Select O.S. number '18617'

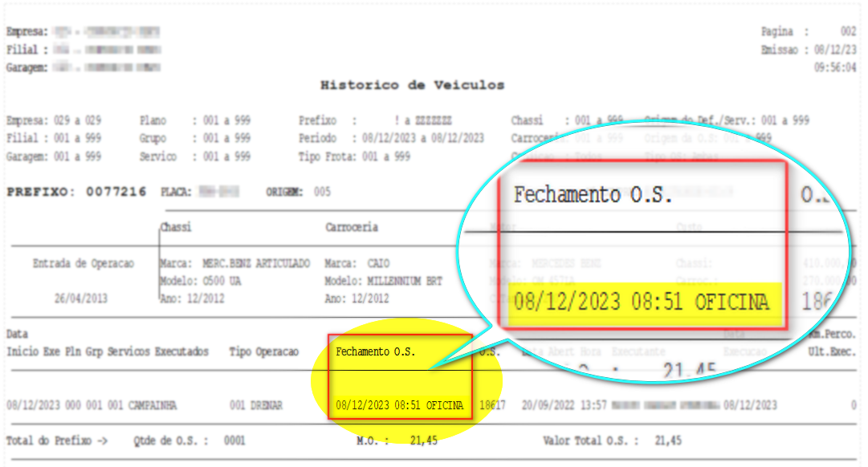493,405
